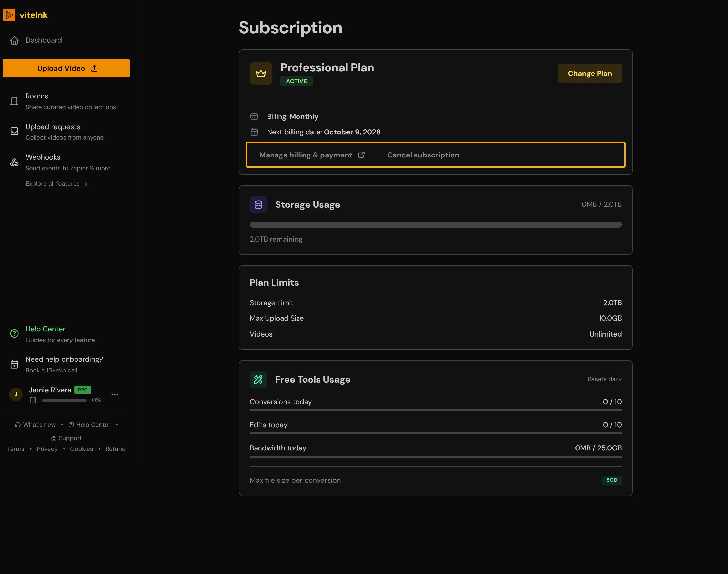Open Manage billing & payment

tap(312, 155)
